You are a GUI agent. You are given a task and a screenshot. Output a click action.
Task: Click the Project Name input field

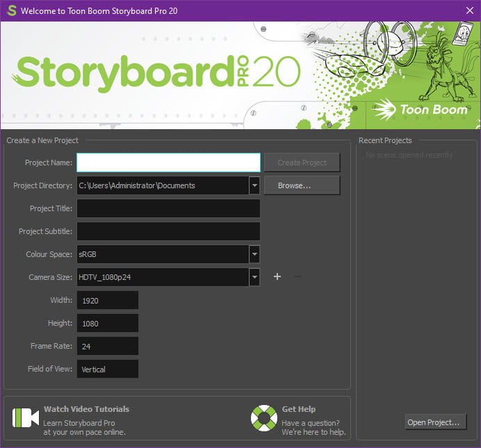tap(168, 163)
